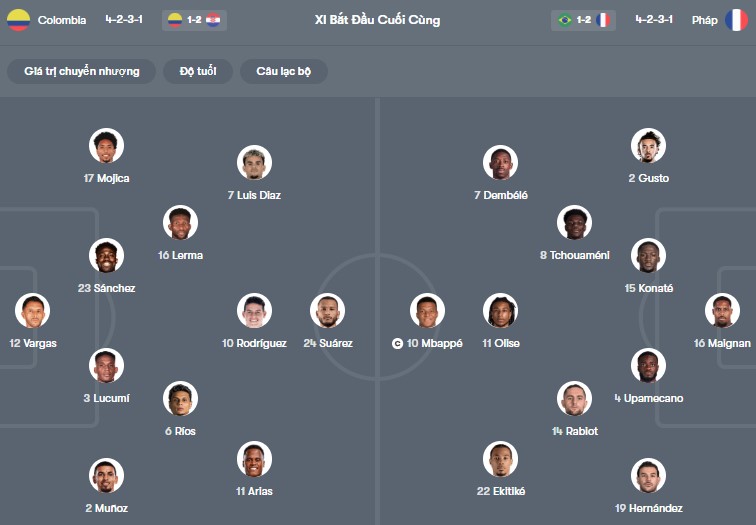The height and width of the screenshot is (525, 756).
Task: Toggle the Độ tuổi filter
Action: tap(198, 71)
